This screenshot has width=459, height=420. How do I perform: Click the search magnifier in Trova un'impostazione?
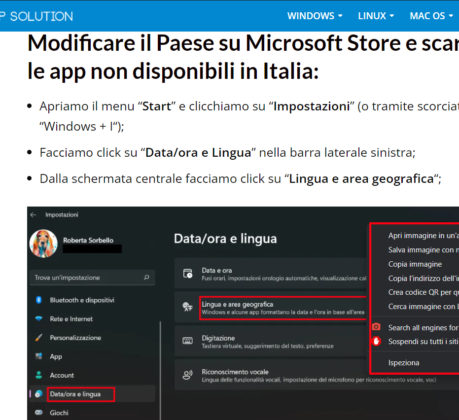pyautogui.click(x=146, y=277)
